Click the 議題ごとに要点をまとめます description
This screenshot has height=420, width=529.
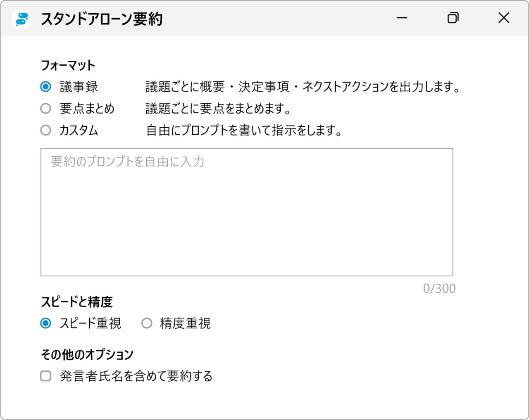pyautogui.click(x=218, y=109)
